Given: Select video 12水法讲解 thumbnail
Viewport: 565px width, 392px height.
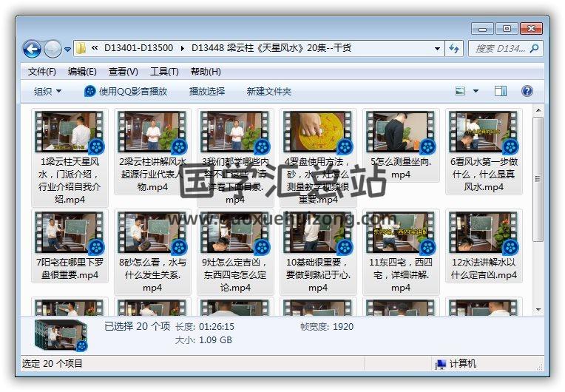Looking at the screenshot, I should coord(484,232).
